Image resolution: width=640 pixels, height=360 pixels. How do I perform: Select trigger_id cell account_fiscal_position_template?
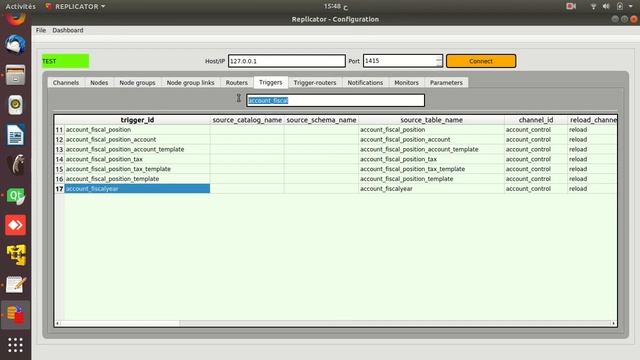[137, 179]
